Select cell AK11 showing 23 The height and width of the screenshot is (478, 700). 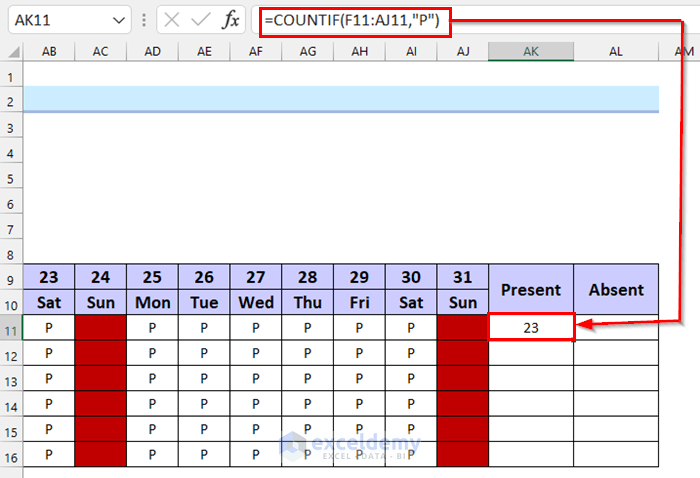(531, 328)
